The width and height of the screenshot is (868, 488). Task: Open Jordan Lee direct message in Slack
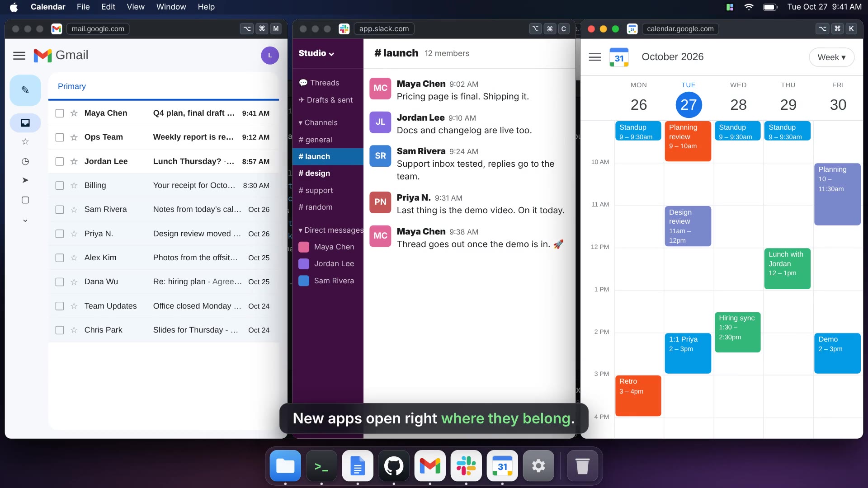click(328, 264)
